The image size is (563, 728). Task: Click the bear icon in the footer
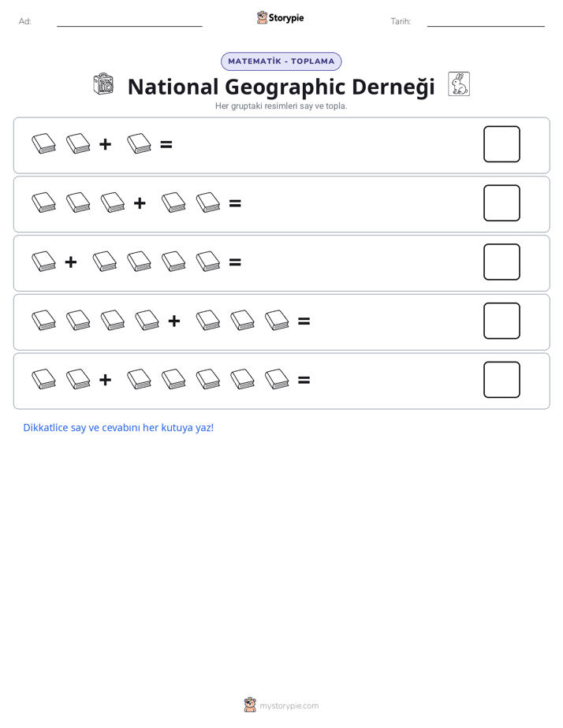tap(250, 705)
